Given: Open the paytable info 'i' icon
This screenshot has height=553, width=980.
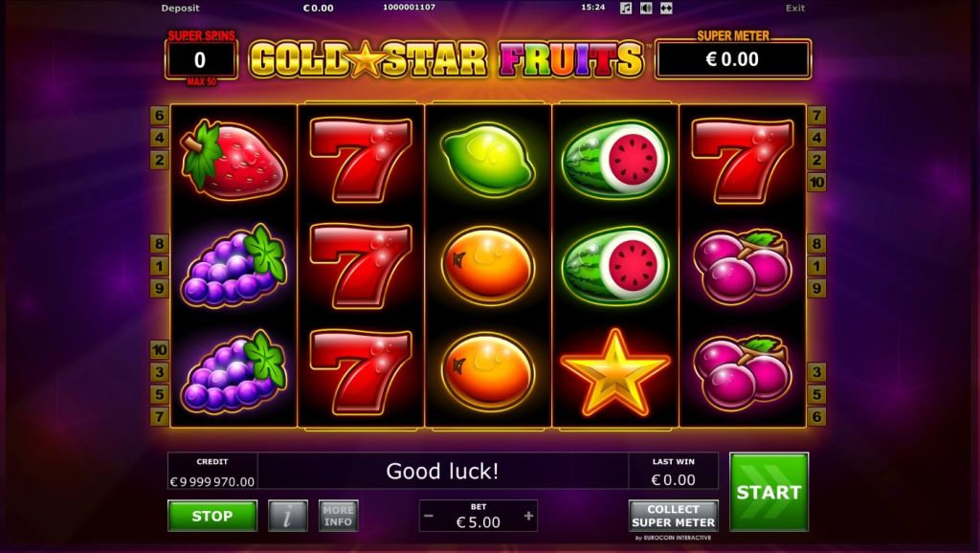Looking at the screenshot, I should click(x=288, y=516).
